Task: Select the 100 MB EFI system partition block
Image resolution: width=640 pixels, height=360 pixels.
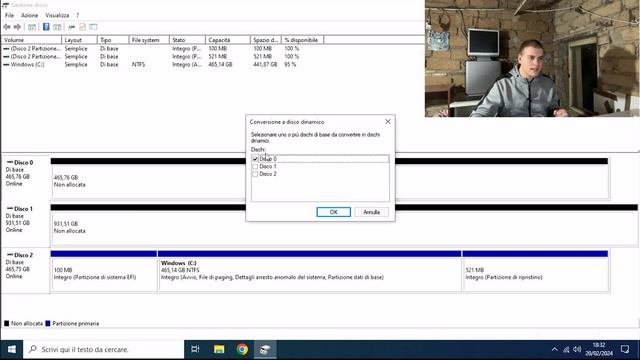Action: (x=104, y=271)
